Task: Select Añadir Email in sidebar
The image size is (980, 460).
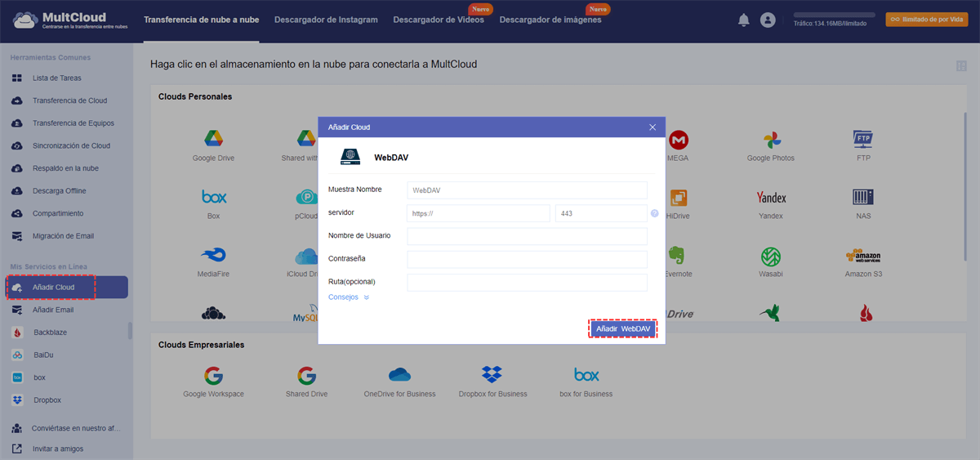Action: (x=65, y=310)
